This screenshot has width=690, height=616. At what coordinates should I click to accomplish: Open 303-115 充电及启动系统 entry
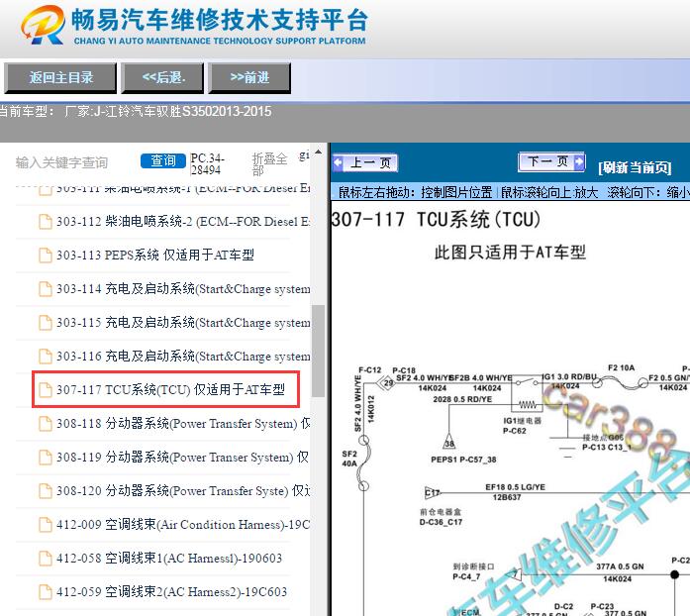tap(183, 323)
